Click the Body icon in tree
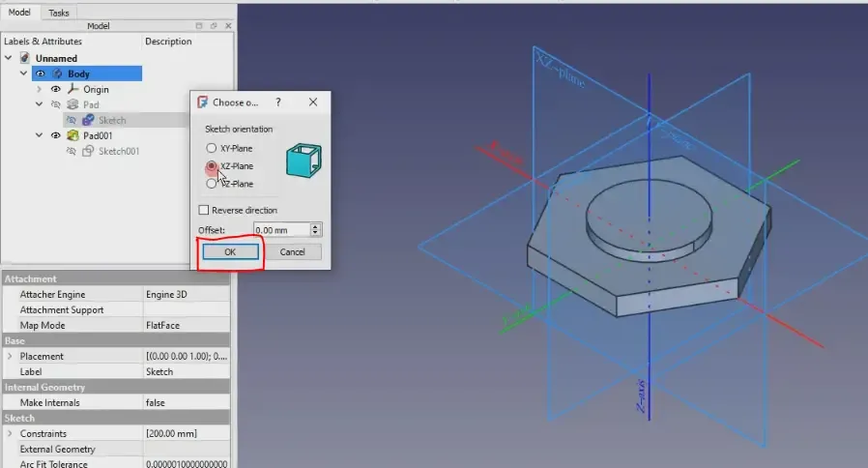This screenshot has width=868, height=468. pos(57,73)
